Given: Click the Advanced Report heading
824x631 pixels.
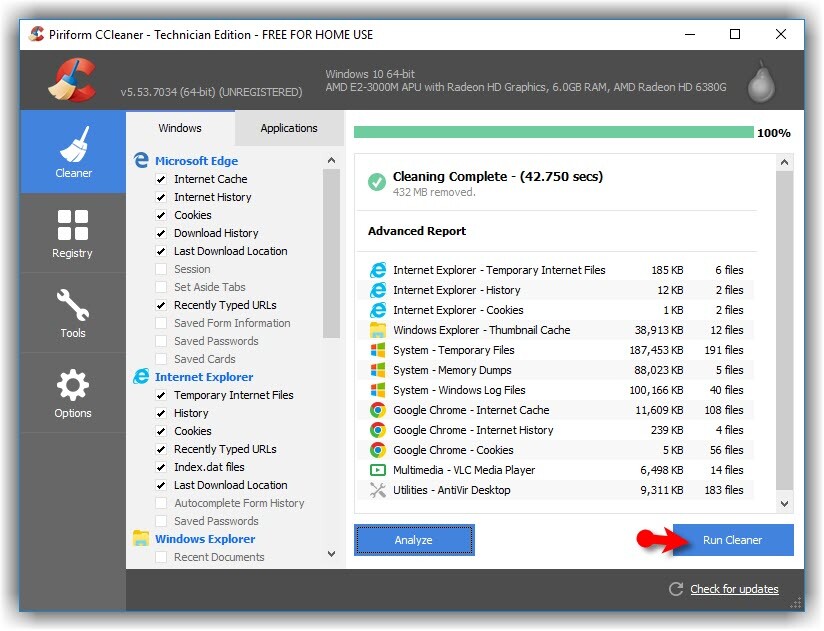Looking at the screenshot, I should click(x=417, y=231).
